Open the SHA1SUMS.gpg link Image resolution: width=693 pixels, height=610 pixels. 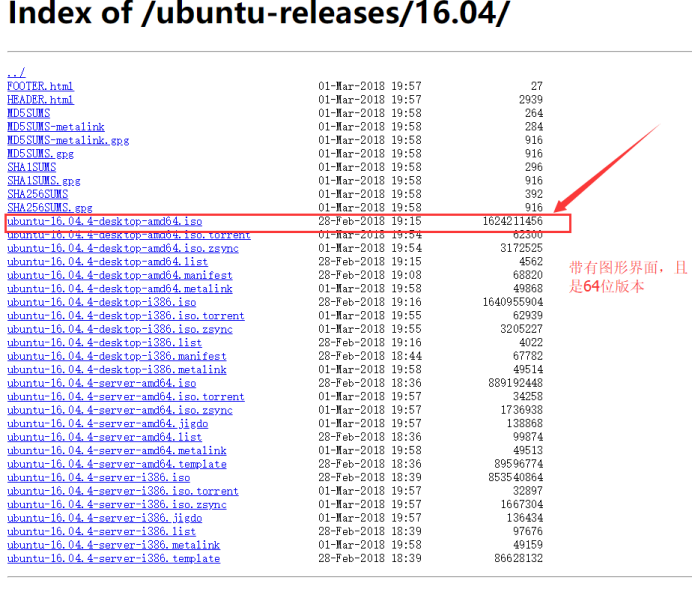(44, 180)
